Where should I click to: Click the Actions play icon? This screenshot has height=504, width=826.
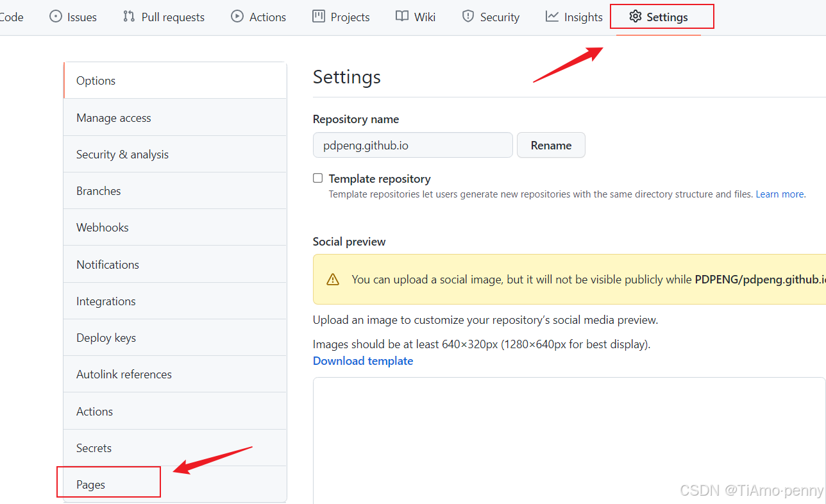pyautogui.click(x=237, y=17)
